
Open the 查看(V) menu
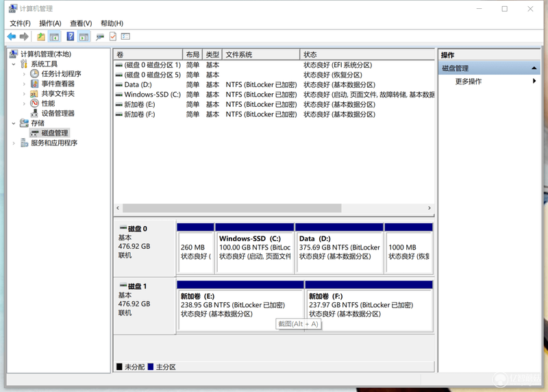81,23
